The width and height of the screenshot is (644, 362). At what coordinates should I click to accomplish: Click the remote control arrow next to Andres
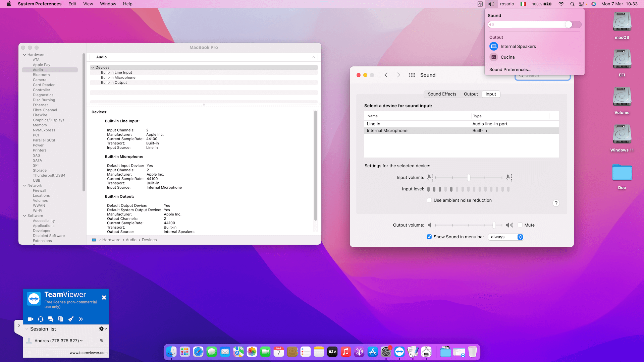pyautogui.click(x=102, y=341)
